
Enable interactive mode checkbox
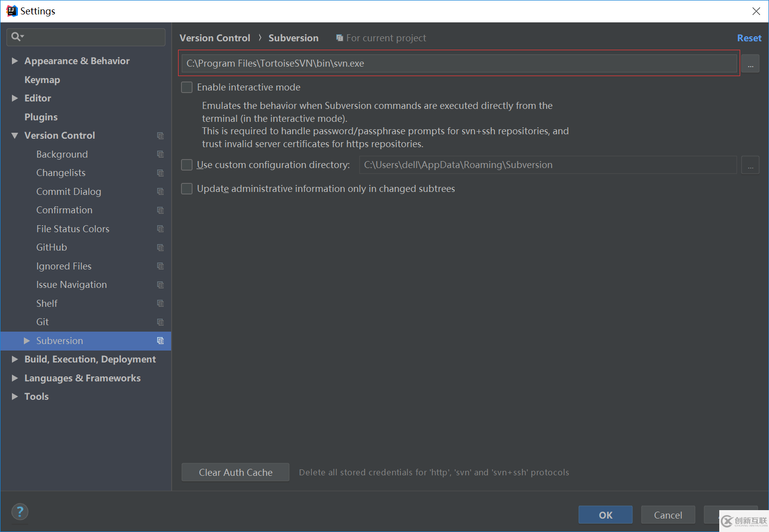pyautogui.click(x=187, y=88)
